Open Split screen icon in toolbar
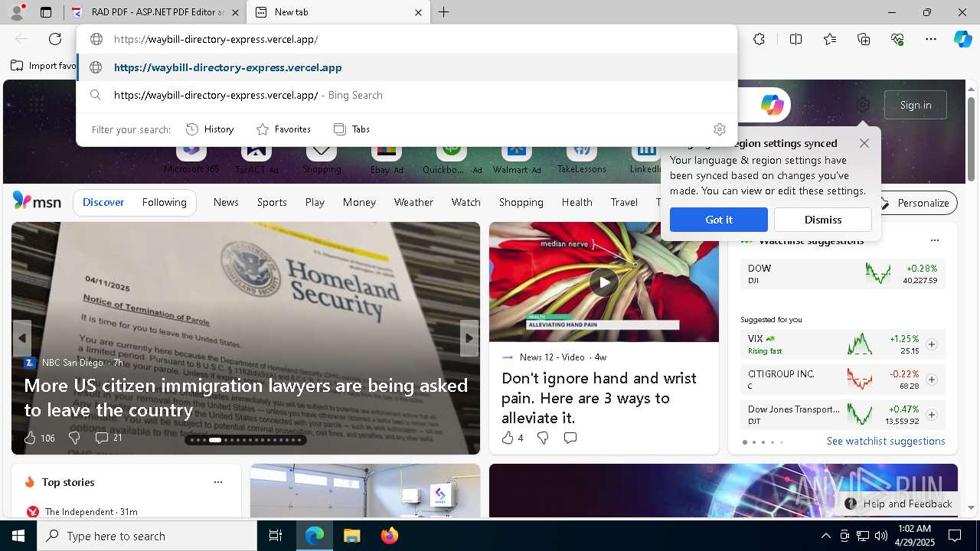This screenshot has height=551, width=980. point(795,39)
